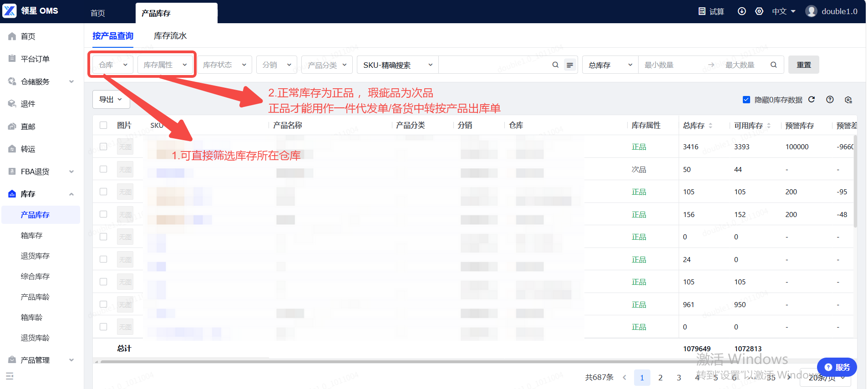Go to page 3
The height and width of the screenshot is (389, 868).
pyautogui.click(x=679, y=378)
